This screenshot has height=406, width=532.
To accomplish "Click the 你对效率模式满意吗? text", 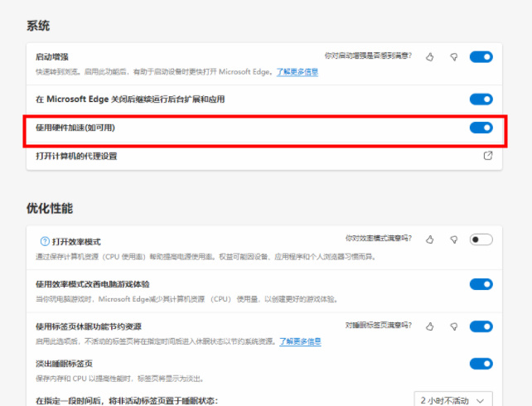I will click(379, 238).
